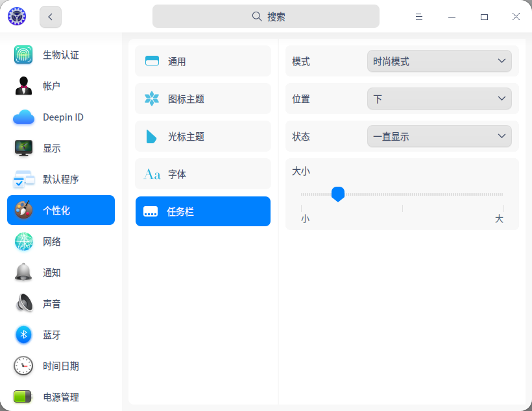The image size is (532, 411).
Task: Select the 电源管理 sidebar label
Action: coord(61,397)
